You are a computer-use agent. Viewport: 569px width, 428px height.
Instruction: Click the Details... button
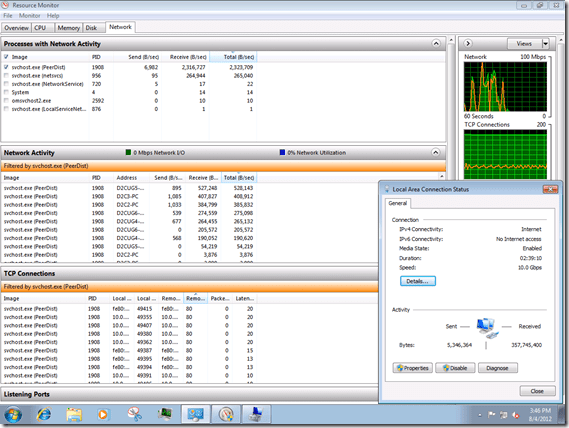point(418,281)
